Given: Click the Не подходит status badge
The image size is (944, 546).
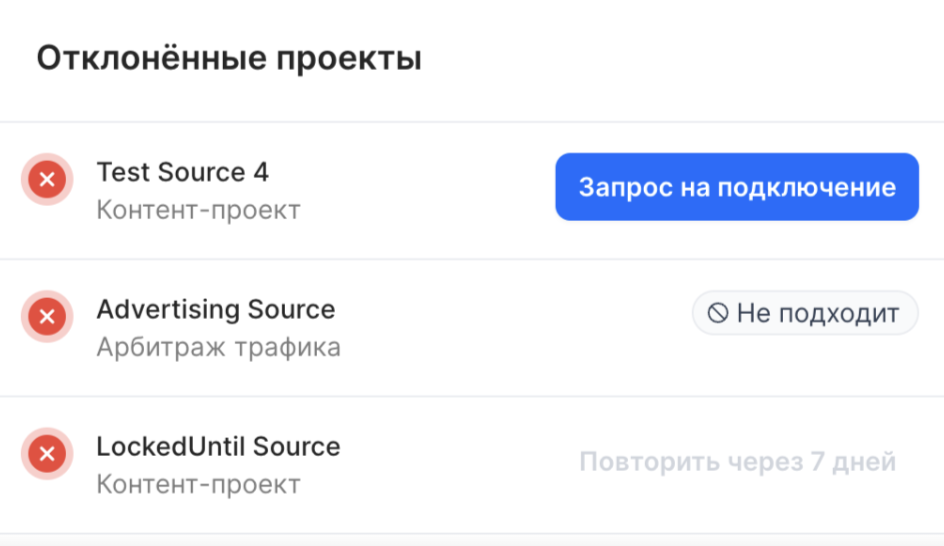Looking at the screenshot, I should (805, 313).
